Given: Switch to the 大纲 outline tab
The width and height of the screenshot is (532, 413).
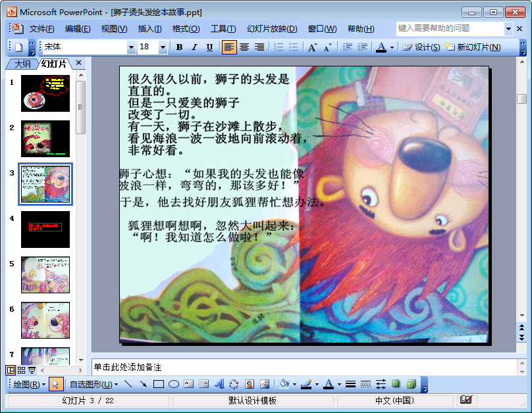Looking at the screenshot, I should coord(22,64).
